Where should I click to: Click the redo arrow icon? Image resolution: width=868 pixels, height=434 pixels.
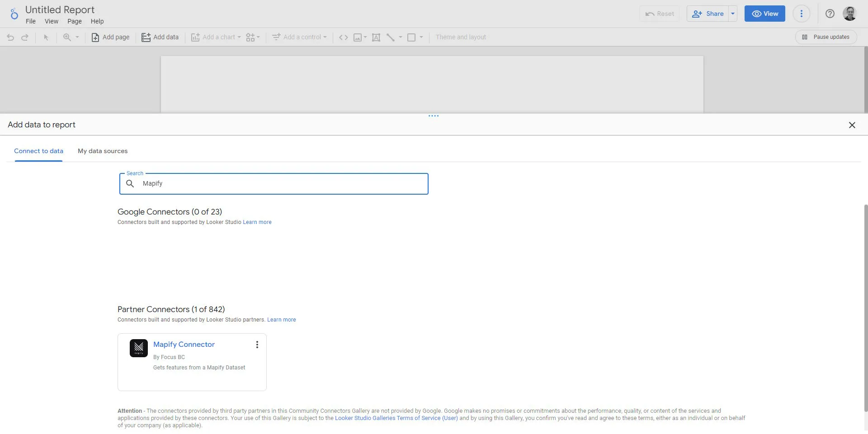coord(25,37)
